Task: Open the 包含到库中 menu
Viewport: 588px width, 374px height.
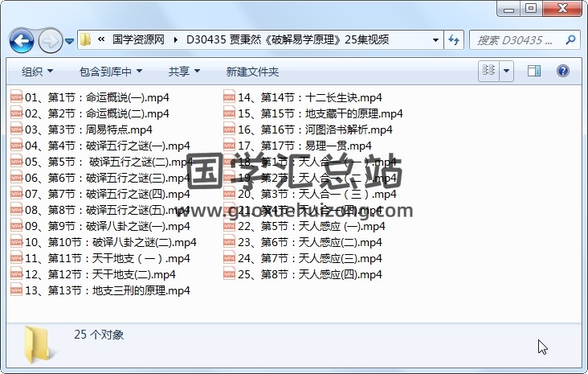Action: click(111, 72)
